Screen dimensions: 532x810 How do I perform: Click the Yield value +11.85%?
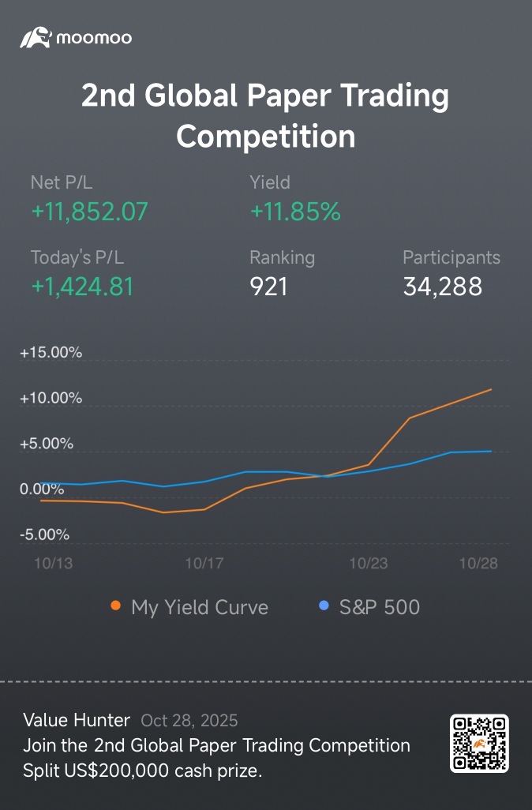(x=295, y=212)
